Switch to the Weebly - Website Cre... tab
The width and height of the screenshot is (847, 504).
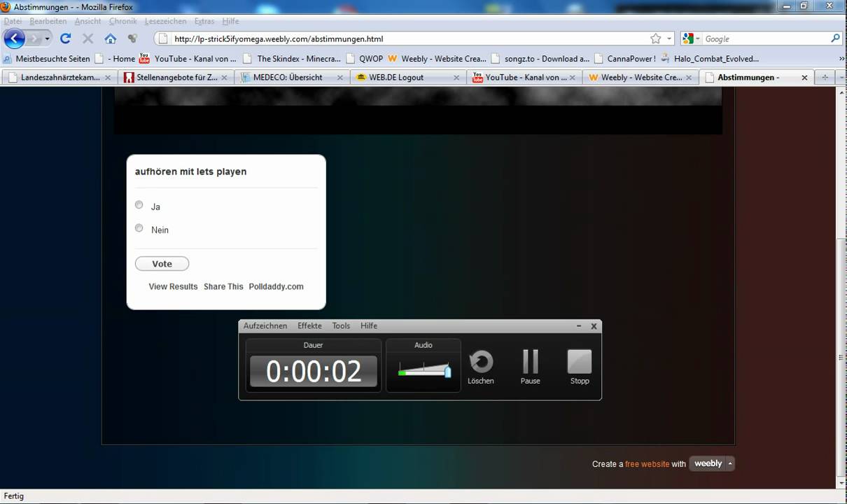pos(640,78)
